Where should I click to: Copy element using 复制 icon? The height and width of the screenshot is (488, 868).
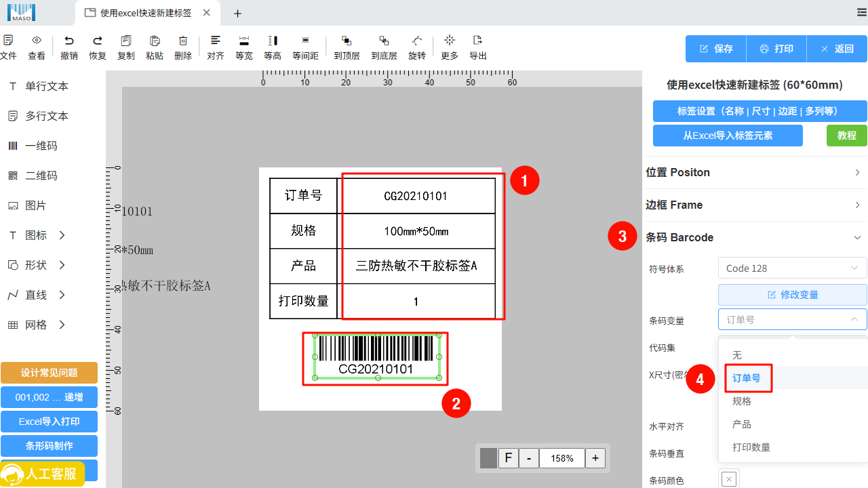coord(126,41)
